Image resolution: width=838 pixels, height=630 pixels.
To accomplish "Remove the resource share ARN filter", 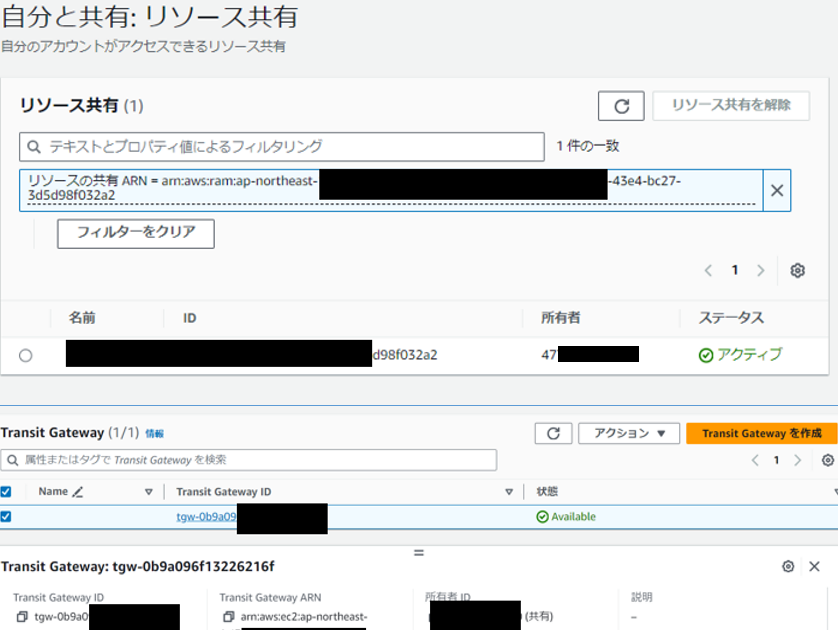I will [x=776, y=190].
